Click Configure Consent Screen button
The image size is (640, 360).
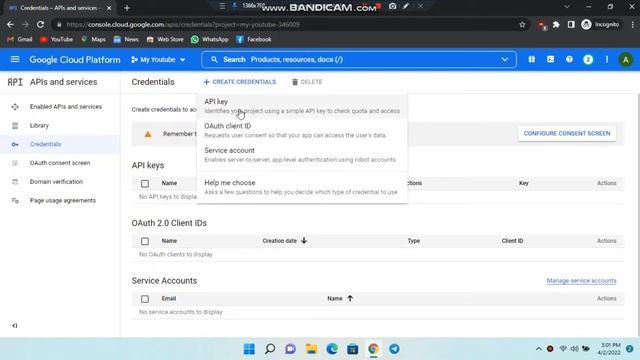point(567,133)
